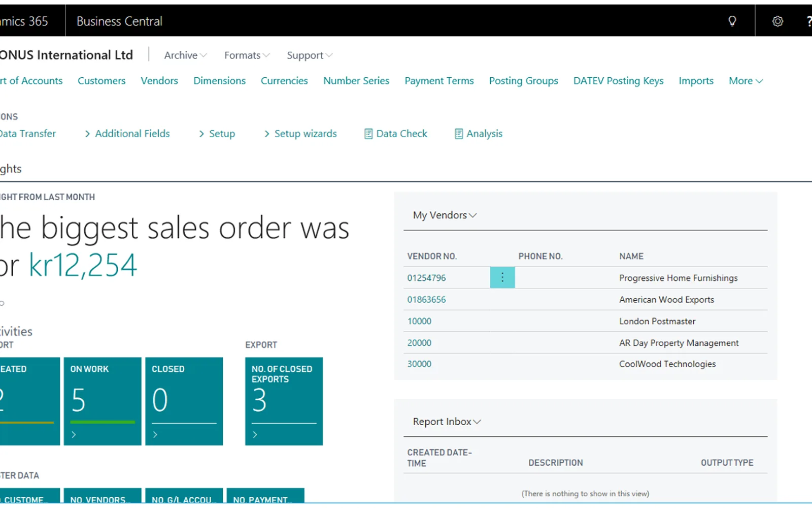
Task: Click the Output Type column header
Action: [727, 463]
